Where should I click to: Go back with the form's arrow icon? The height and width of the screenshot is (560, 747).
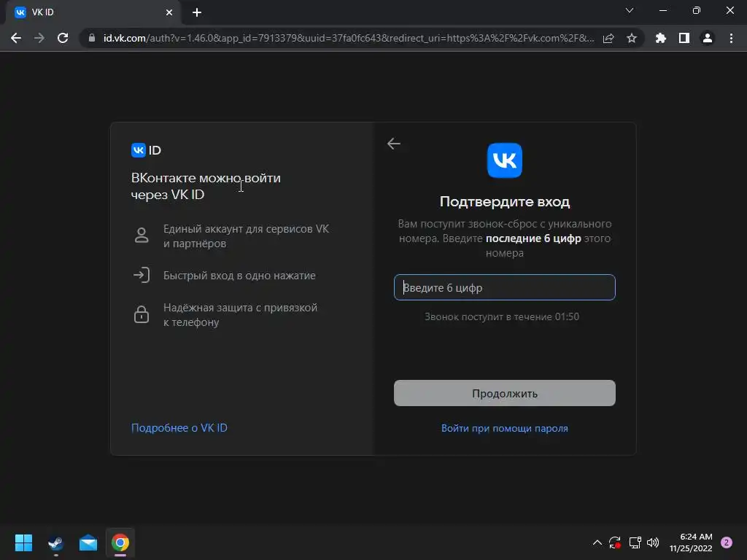click(393, 144)
